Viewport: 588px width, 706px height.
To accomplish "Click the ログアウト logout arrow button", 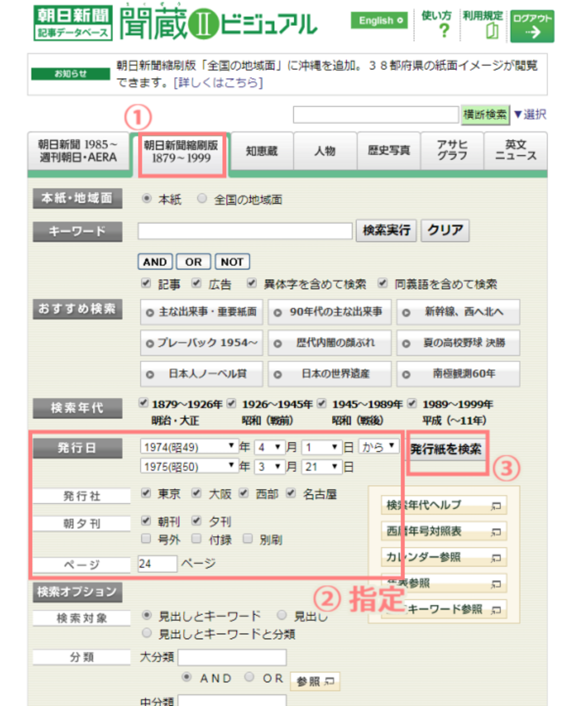I will (532, 27).
